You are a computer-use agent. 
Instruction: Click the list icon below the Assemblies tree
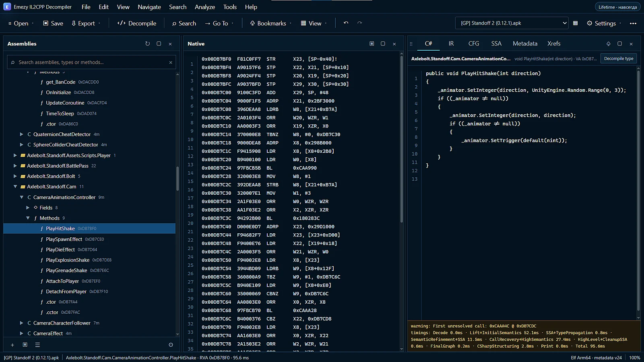coord(37,345)
